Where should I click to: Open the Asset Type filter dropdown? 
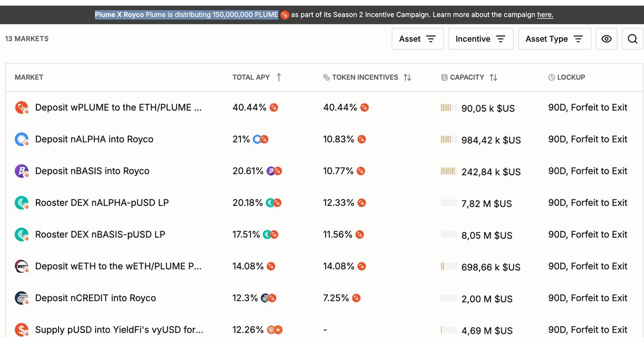[x=554, y=39]
